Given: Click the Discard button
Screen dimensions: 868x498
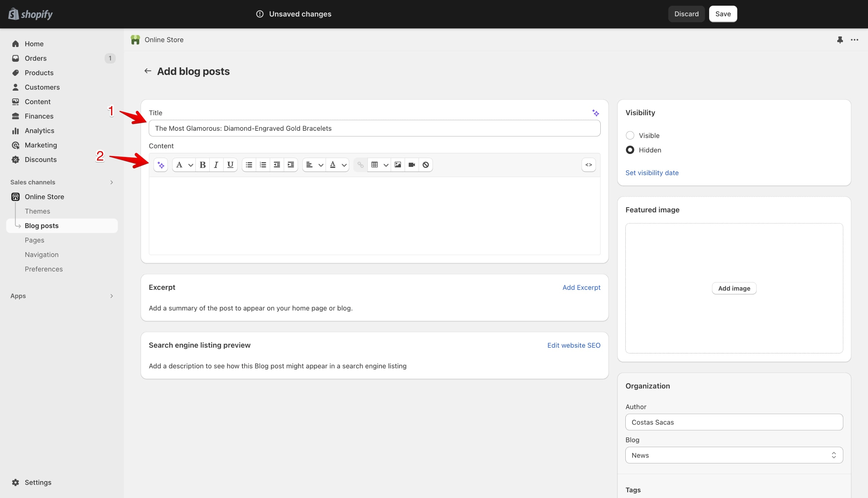Looking at the screenshot, I should click(x=686, y=14).
